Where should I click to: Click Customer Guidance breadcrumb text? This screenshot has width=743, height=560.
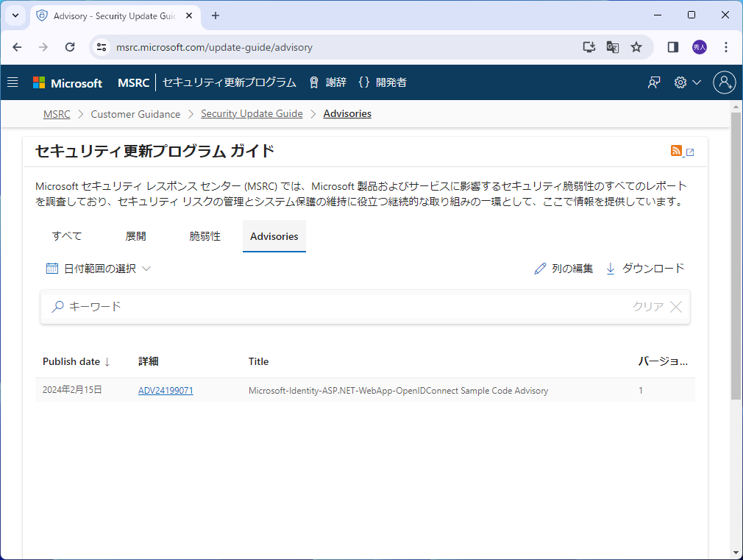pos(135,114)
